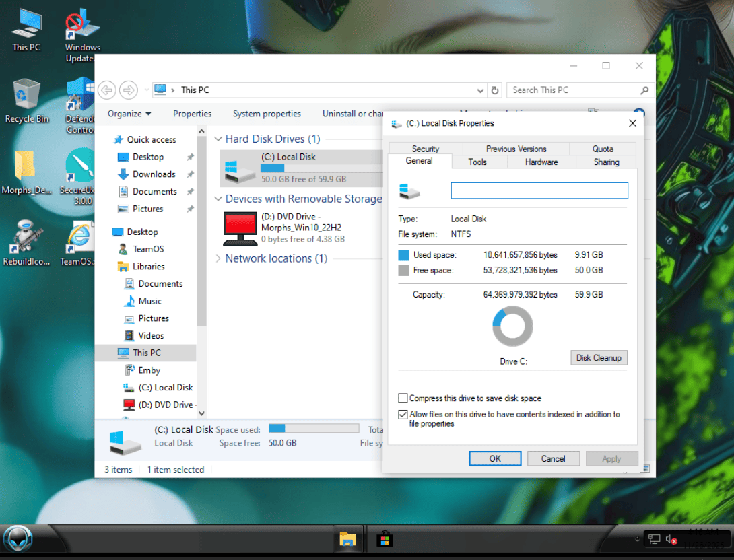Open File Explorer from the taskbar
The height and width of the screenshot is (560, 734).
point(347,539)
